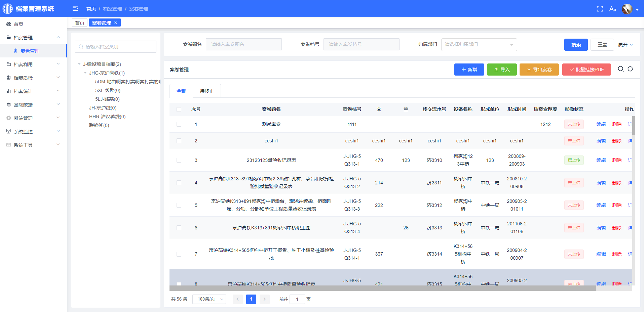Expand the 系统管理 sidebar menu
This screenshot has height=312, width=644.
point(58,118)
